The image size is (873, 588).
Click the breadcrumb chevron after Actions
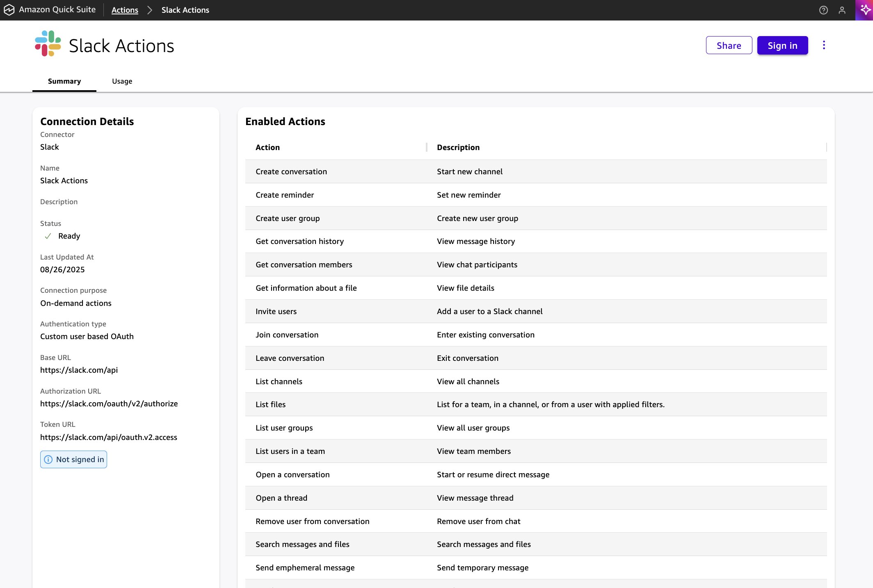[150, 10]
